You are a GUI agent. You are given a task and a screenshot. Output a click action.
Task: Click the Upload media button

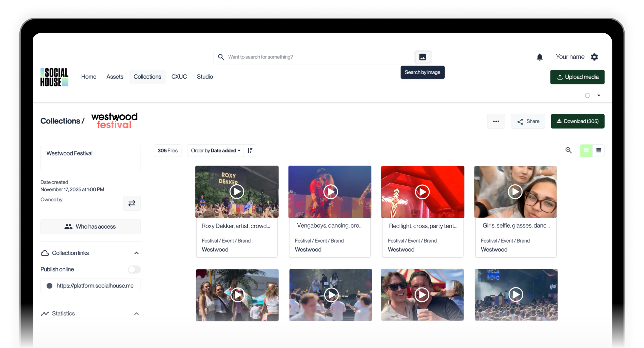(x=577, y=77)
